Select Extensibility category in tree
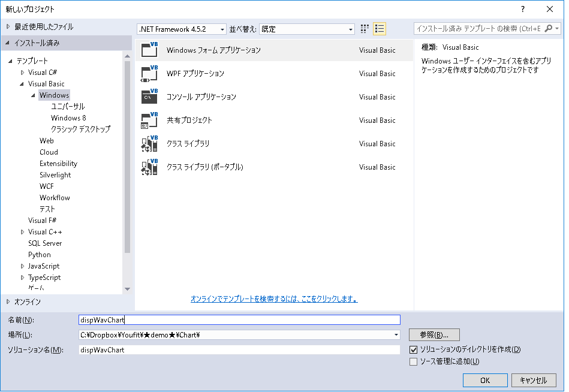The width and height of the screenshot is (569, 392). pos(58,164)
